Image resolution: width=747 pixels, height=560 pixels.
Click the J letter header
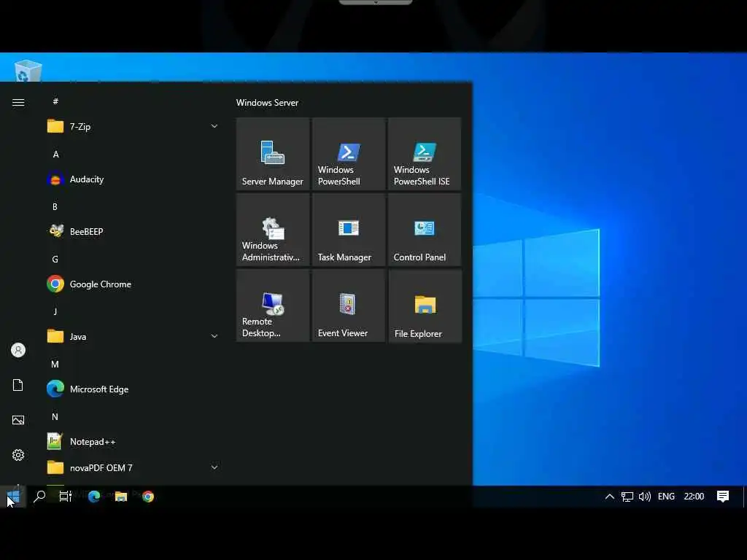(55, 311)
